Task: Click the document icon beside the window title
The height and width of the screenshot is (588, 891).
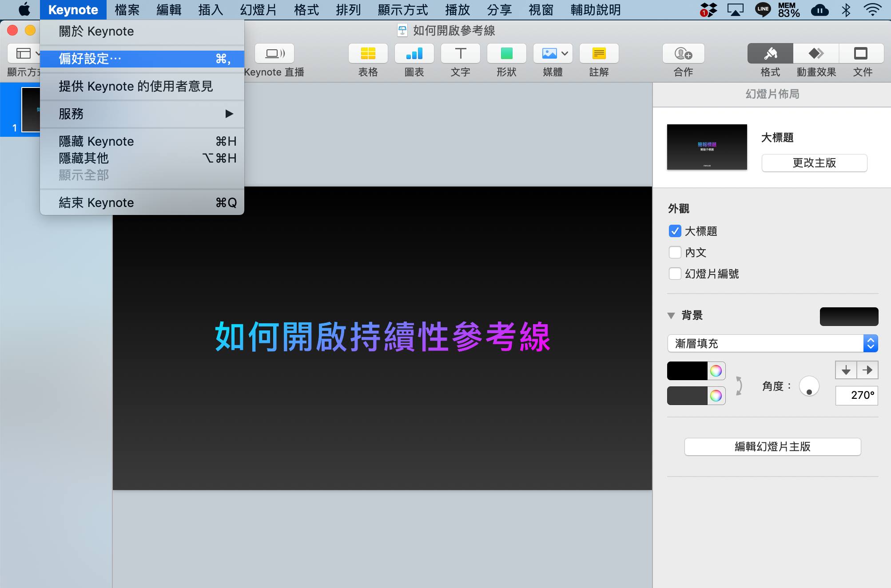Action: 402,31
